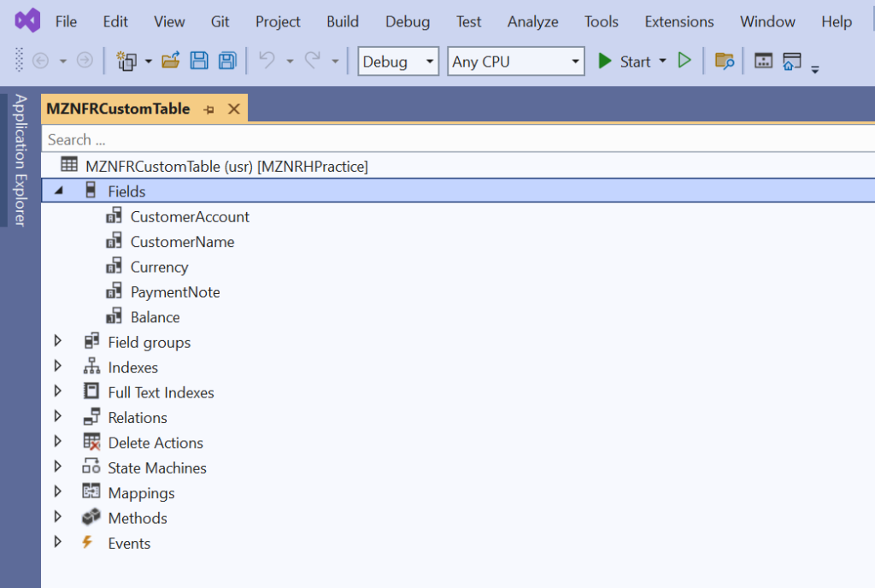Expand the Relations node

[57, 416]
